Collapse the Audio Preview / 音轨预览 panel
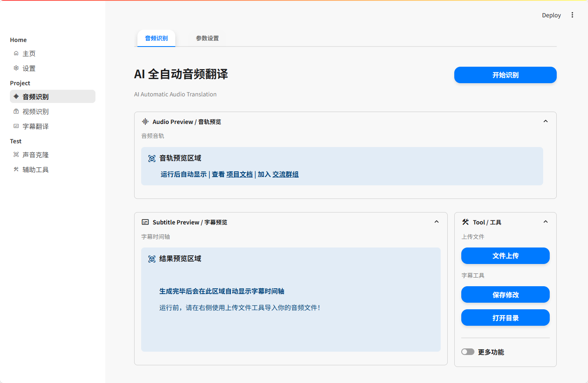Image resolution: width=588 pixels, height=383 pixels. tap(545, 121)
